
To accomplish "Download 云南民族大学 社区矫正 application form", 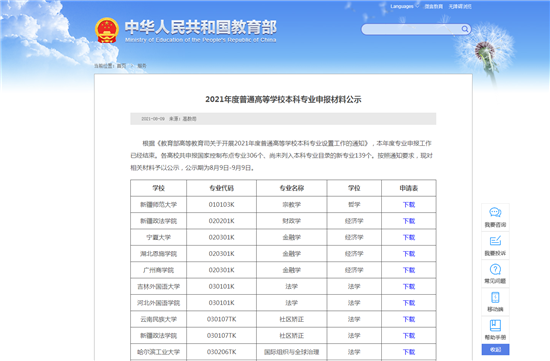I will (409, 319).
